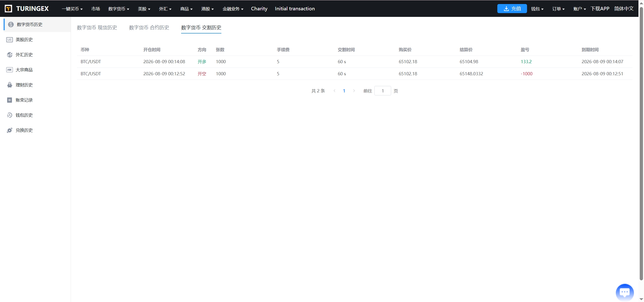Open 外汇历史 globe icon
This screenshot has height=302, width=644.
pos(10,55)
